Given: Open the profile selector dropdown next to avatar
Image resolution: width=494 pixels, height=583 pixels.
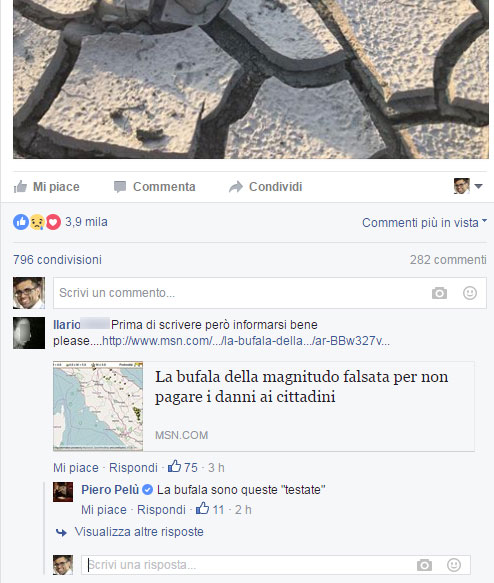Looking at the screenshot, I should coord(468,186).
